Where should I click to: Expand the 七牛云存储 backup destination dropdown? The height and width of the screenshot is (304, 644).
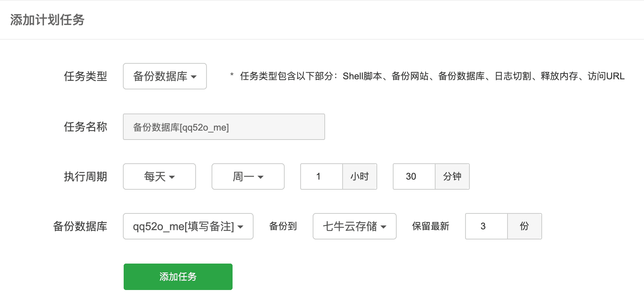355,226
